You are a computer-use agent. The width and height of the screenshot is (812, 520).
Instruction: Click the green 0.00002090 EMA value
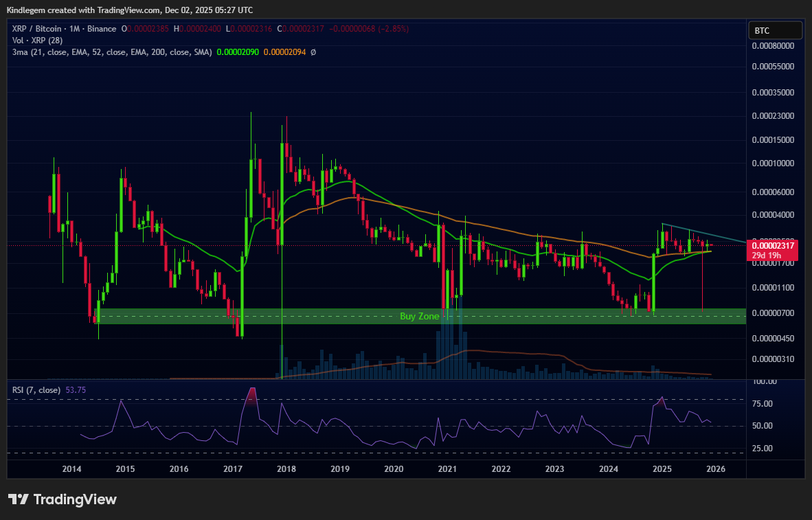tap(238, 52)
